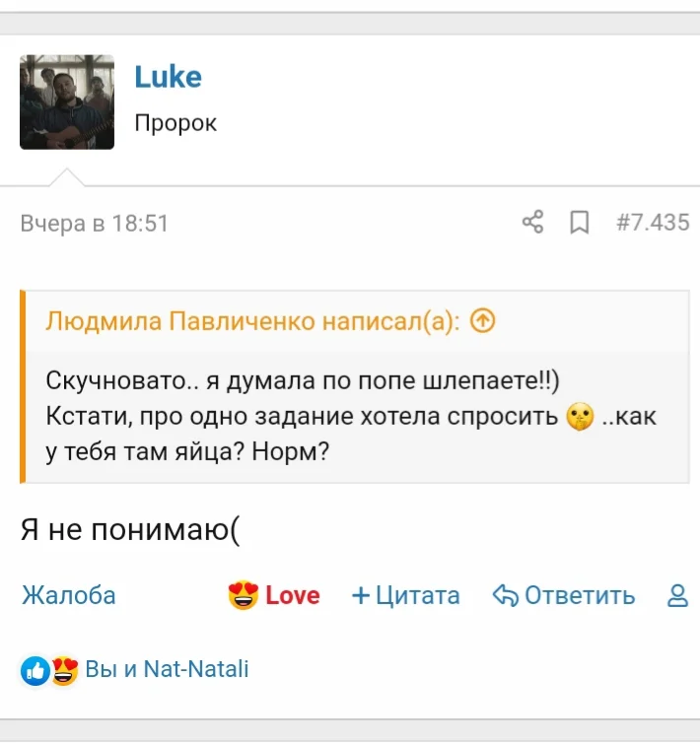Report the post via Жалоба
The image size is (700, 744).
coord(68,595)
